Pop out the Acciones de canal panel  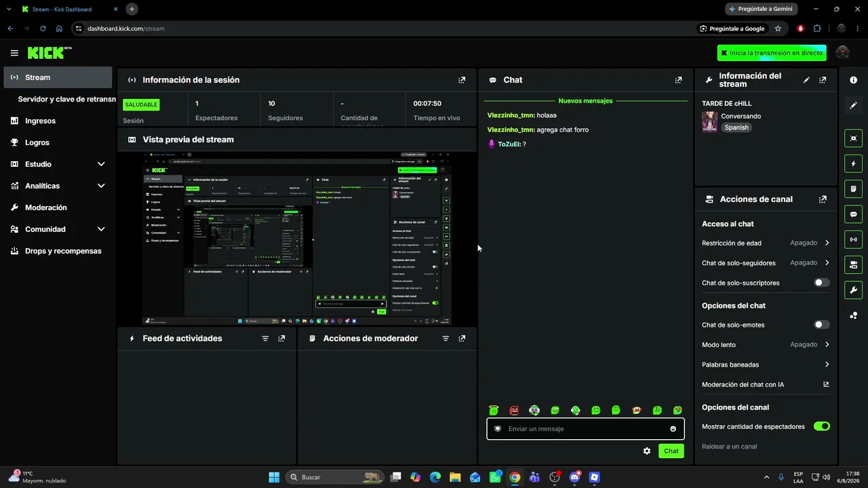click(x=823, y=199)
